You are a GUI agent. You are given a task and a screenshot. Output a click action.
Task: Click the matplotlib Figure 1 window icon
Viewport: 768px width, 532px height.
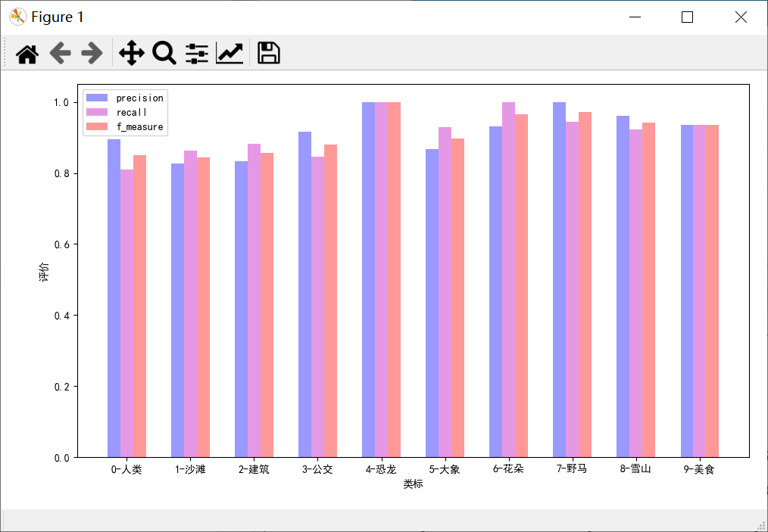pyautogui.click(x=17, y=17)
